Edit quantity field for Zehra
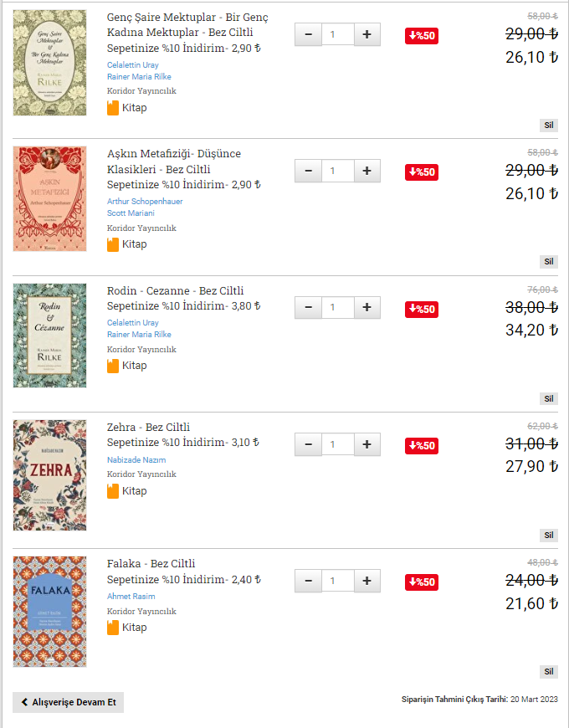The height and width of the screenshot is (728, 569). pyautogui.click(x=337, y=444)
